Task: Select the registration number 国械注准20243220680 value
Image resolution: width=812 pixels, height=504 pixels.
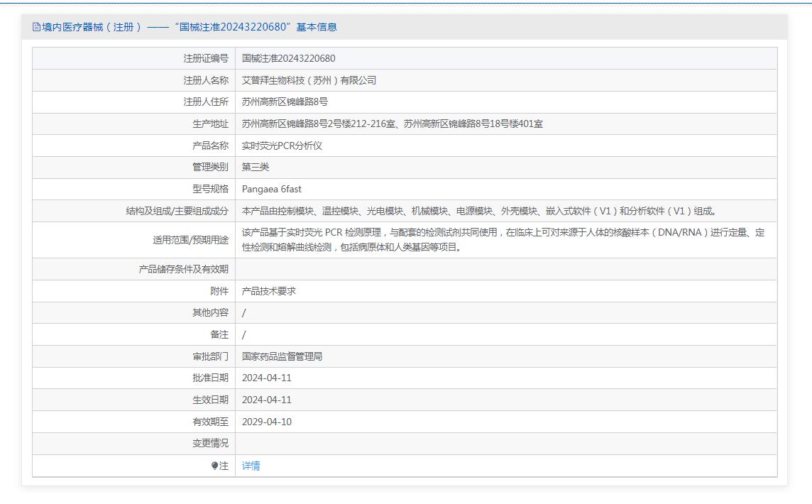Action: click(x=288, y=58)
